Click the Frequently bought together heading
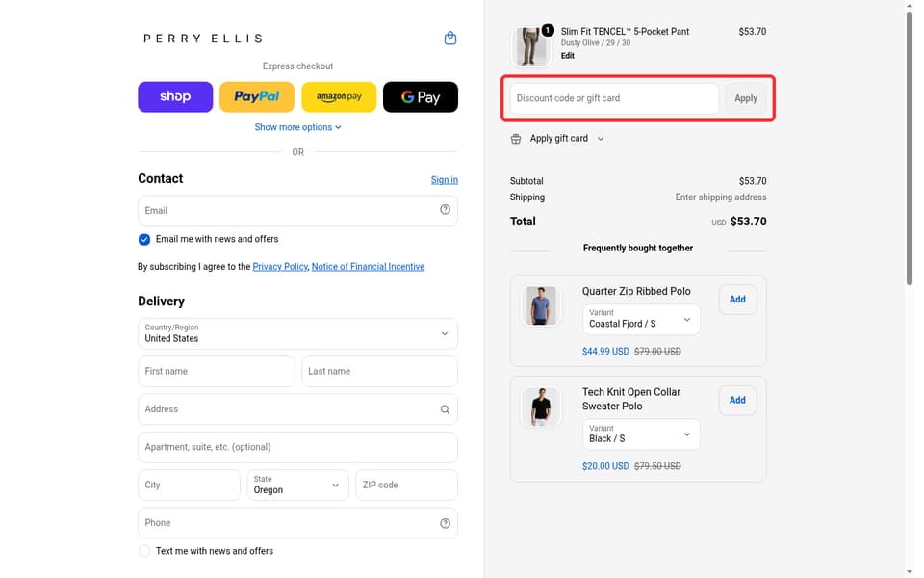This screenshot has width=924, height=578. (x=637, y=249)
